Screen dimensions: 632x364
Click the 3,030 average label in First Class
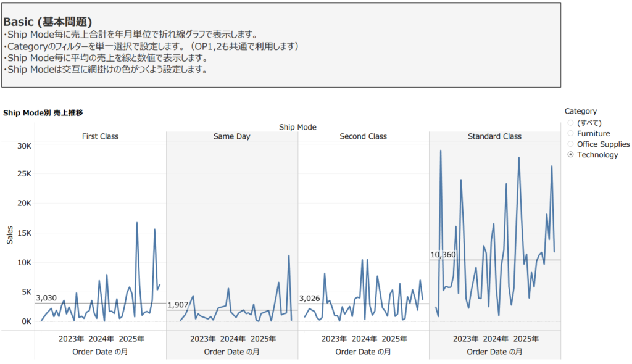point(46,298)
